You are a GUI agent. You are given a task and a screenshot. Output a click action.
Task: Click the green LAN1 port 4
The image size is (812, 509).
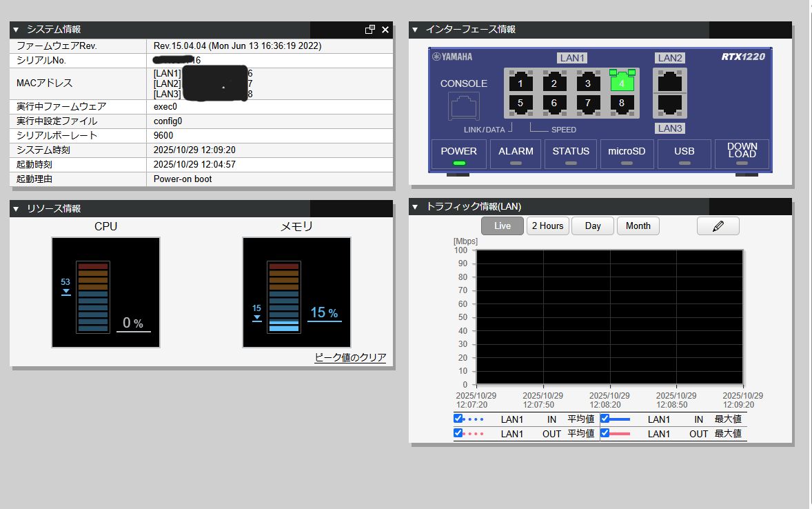[x=622, y=83]
